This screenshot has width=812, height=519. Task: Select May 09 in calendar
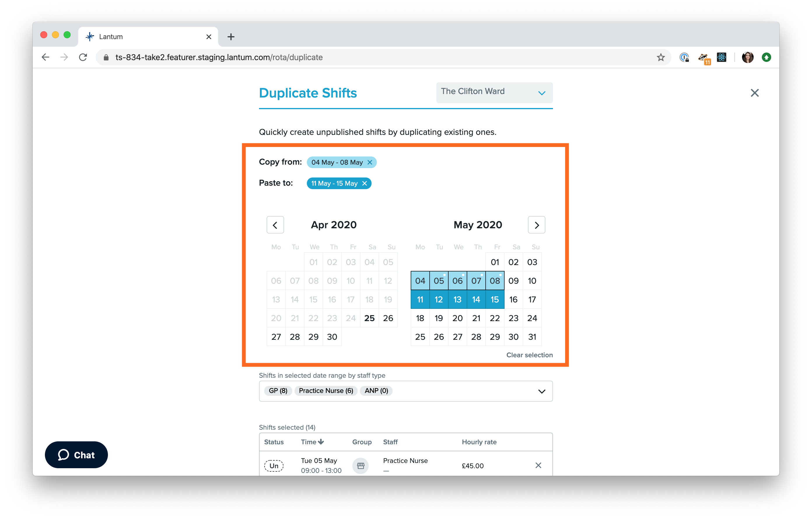513,281
